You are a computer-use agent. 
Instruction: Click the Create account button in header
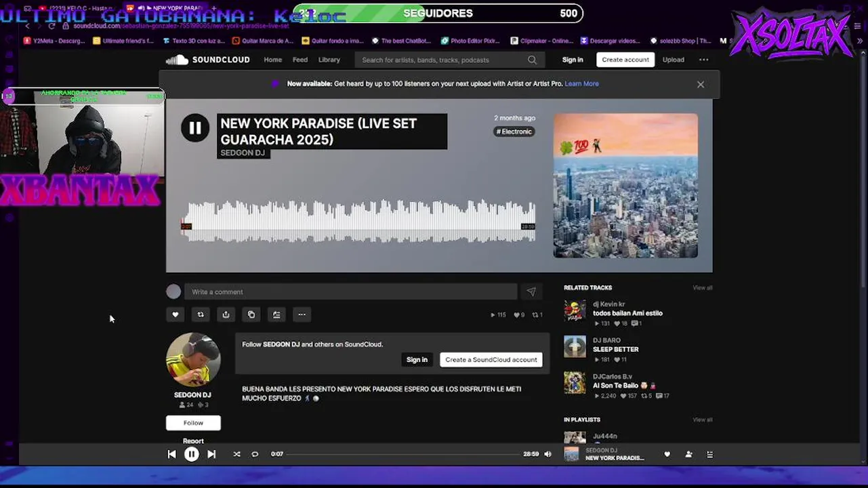(x=625, y=60)
